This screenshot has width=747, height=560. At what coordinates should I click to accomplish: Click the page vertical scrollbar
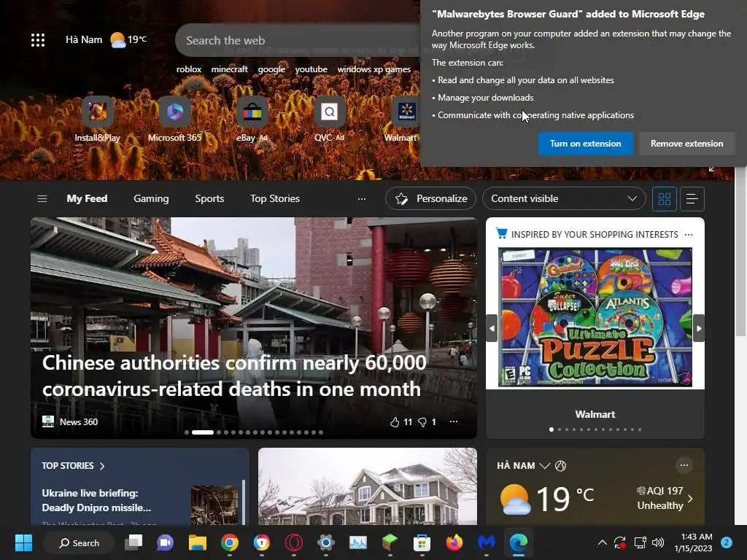point(741,251)
